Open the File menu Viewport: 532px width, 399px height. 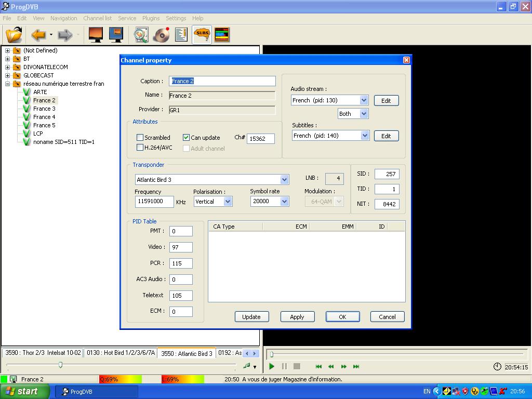(x=7, y=18)
